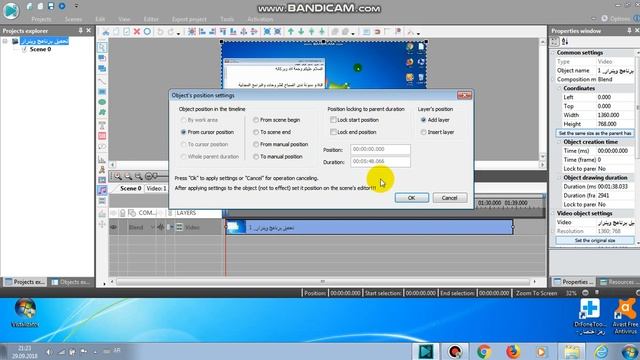Open the Editor menu tab
640x360 pixels.
[151, 19]
